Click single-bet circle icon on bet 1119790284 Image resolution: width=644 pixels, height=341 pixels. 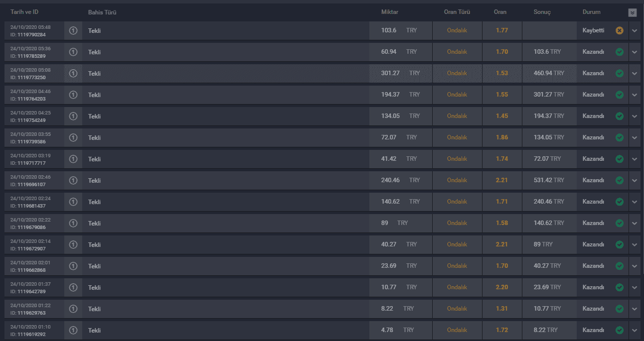coord(73,30)
